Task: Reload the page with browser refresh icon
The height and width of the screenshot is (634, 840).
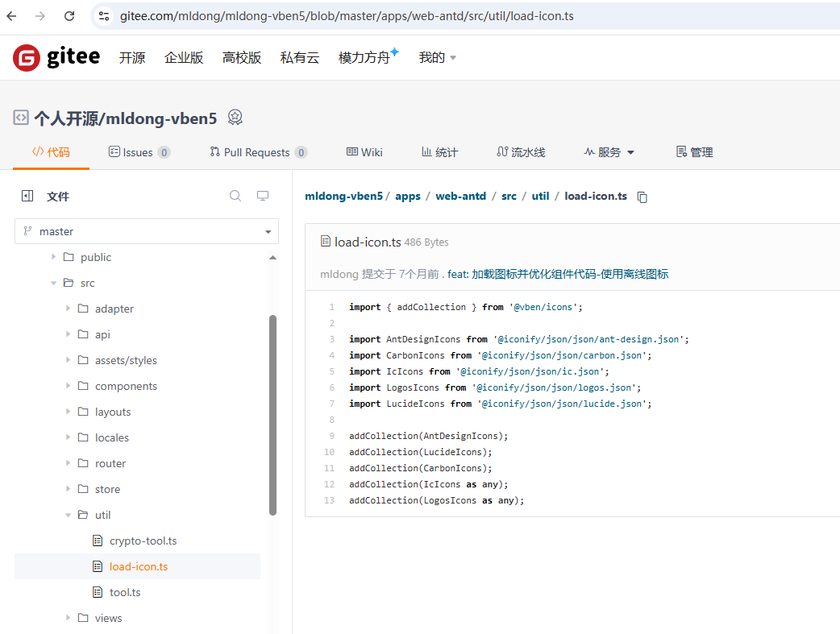Action: tap(69, 16)
